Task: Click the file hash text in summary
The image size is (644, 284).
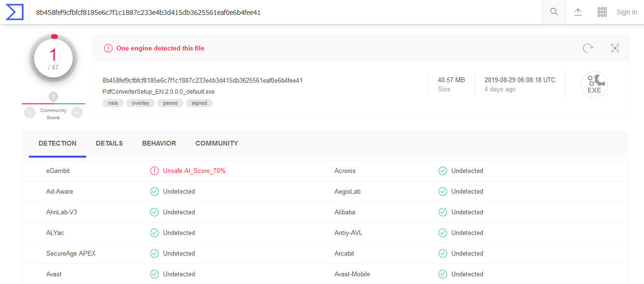Action: (203, 80)
